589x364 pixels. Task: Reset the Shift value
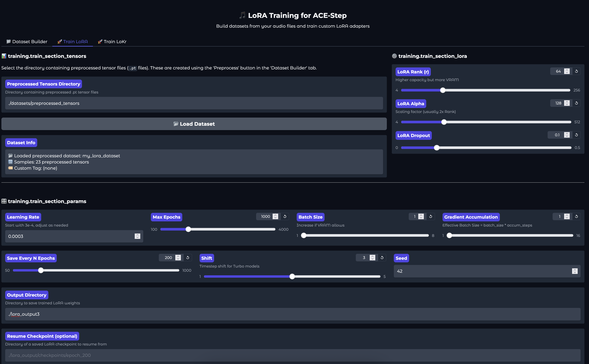point(382,258)
